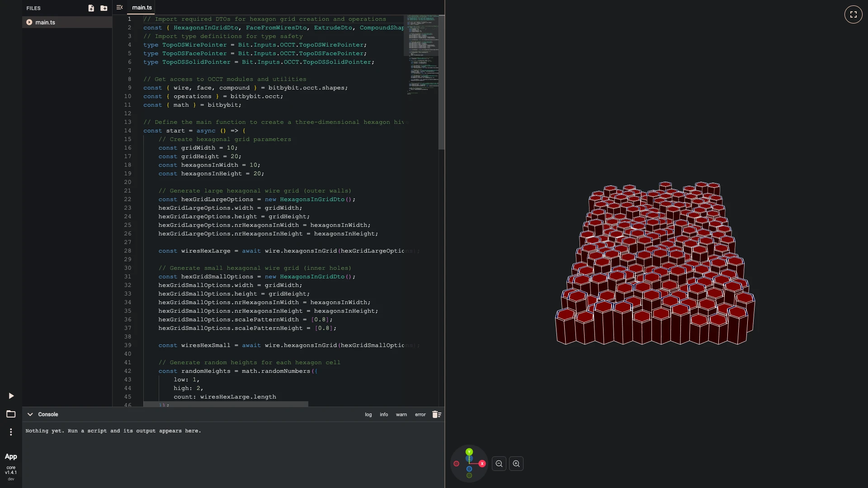Clear the console with the trash icon
This screenshot has height=488, width=868.
click(x=436, y=414)
